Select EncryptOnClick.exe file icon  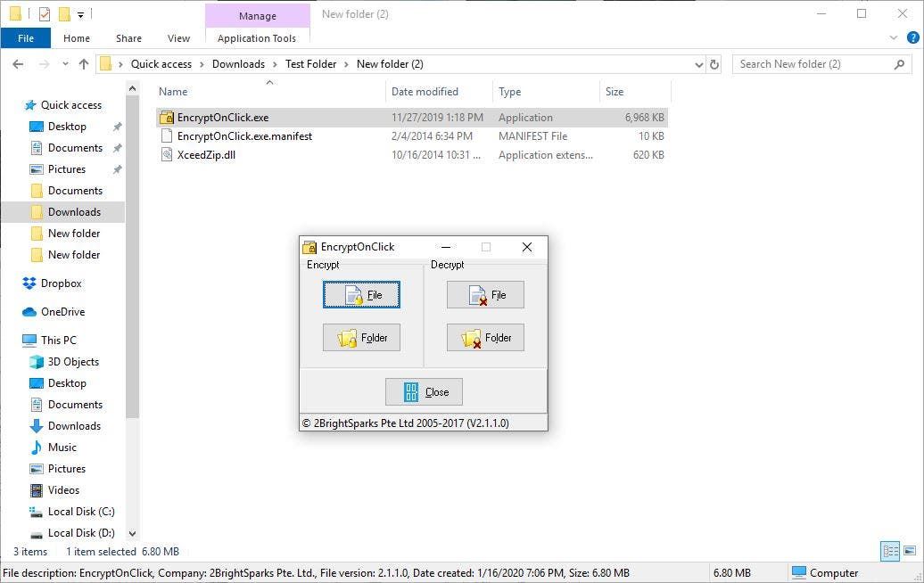click(x=167, y=117)
